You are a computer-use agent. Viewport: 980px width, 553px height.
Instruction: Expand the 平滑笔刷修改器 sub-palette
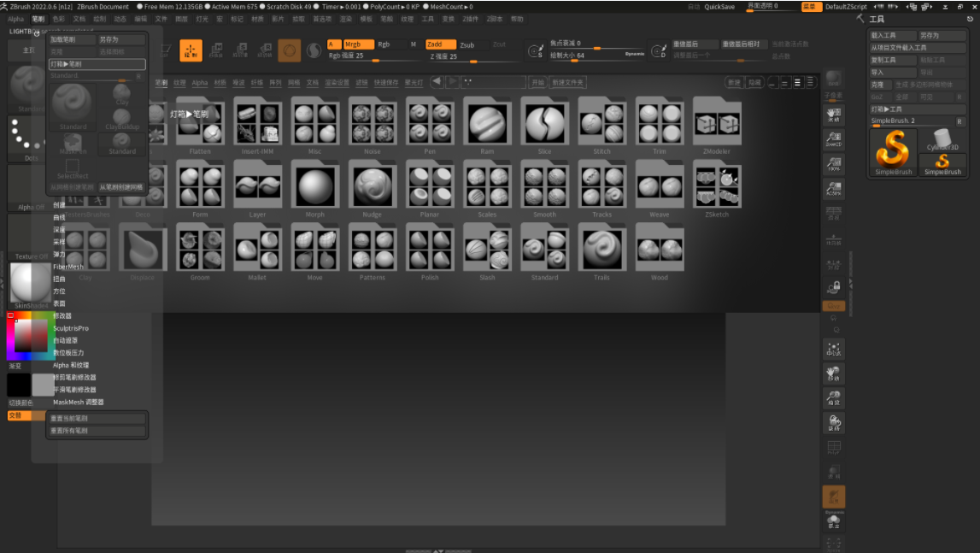(x=75, y=390)
